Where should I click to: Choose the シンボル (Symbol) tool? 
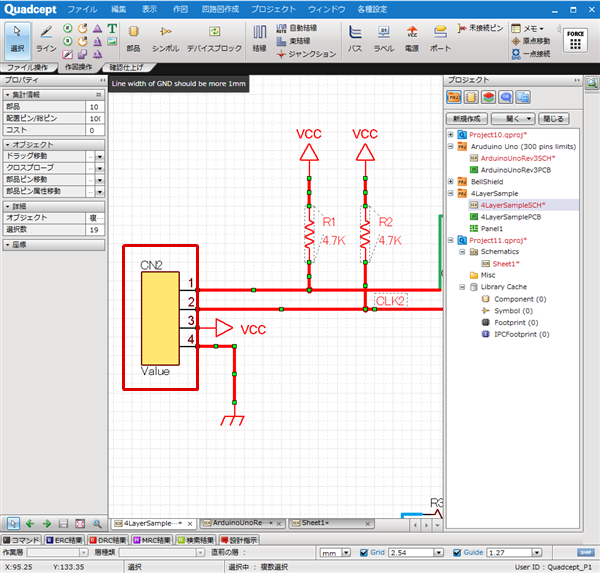pos(166,38)
